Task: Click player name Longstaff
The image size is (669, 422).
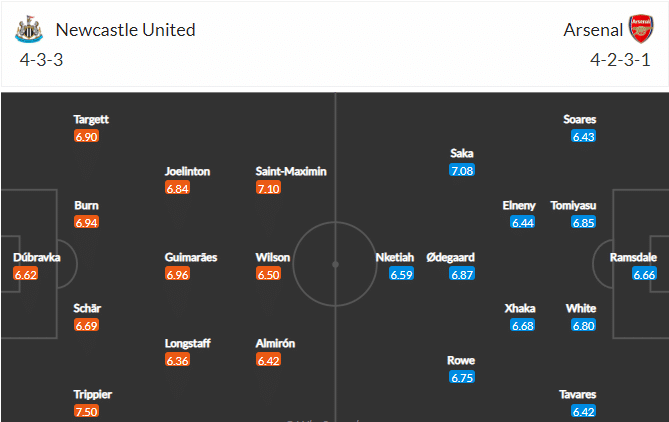Action: pyautogui.click(x=188, y=343)
